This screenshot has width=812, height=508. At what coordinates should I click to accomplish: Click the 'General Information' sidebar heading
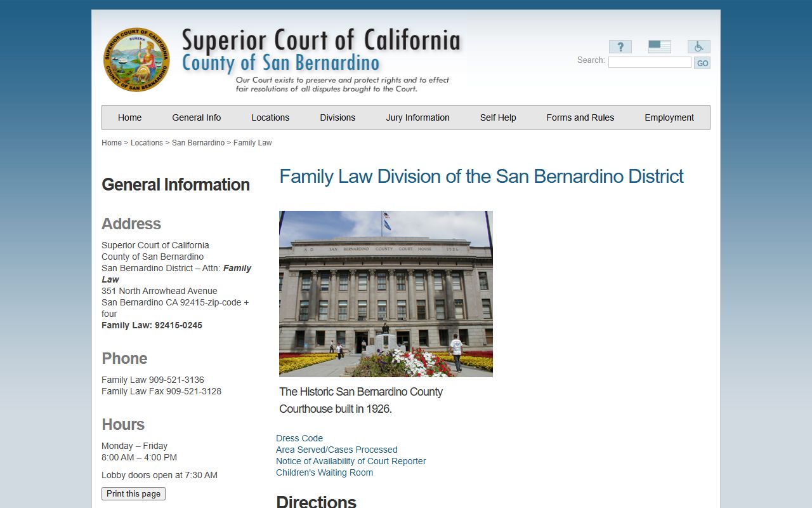[x=176, y=185]
